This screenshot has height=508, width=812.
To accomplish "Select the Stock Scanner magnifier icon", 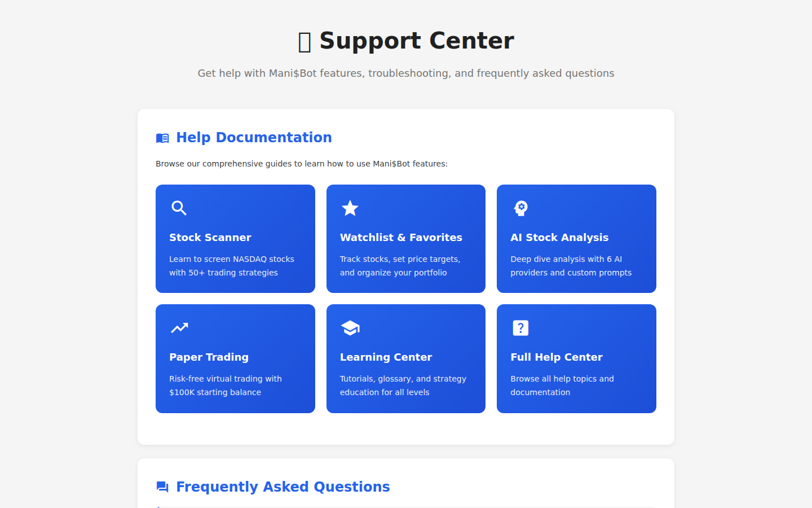I will [179, 208].
